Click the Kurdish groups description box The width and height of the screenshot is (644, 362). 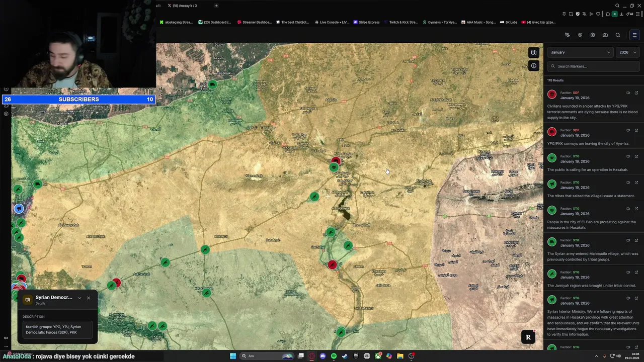(x=57, y=329)
